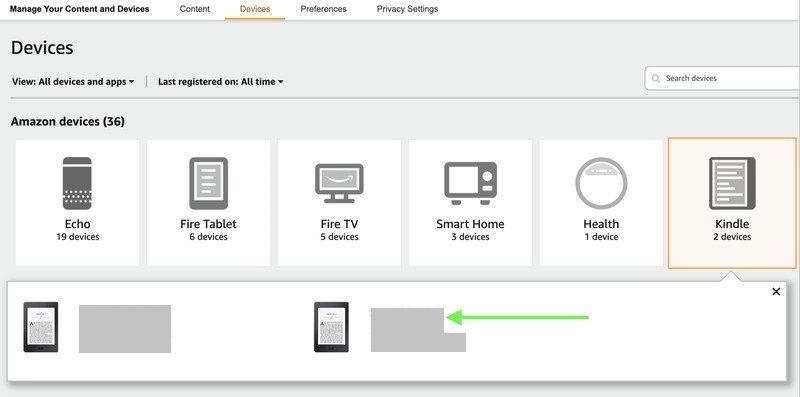Image resolution: width=800 pixels, height=397 pixels.
Task: Switch to the Content tab
Action: pos(194,9)
